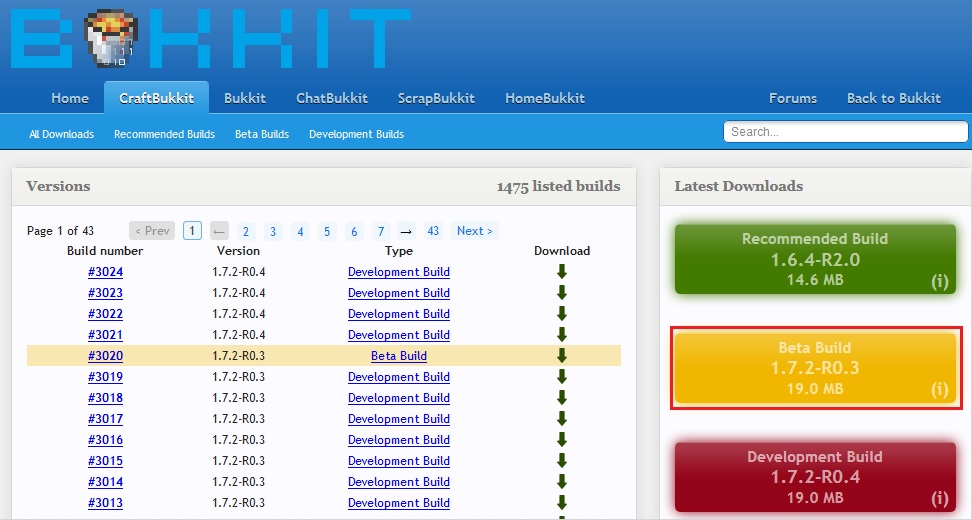This screenshot has height=520, width=972.
Task: Click Beta Build type link
Action: pos(399,356)
